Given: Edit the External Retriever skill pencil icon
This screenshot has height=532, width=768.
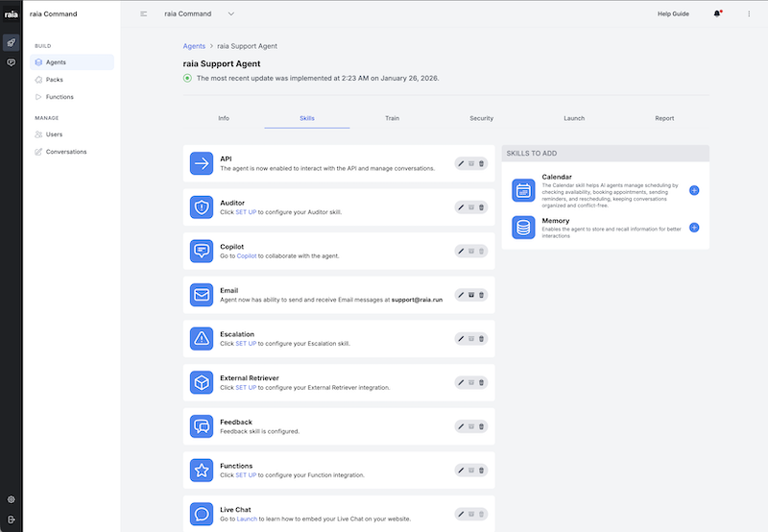Looking at the screenshot, I should (x=461, y=382).
